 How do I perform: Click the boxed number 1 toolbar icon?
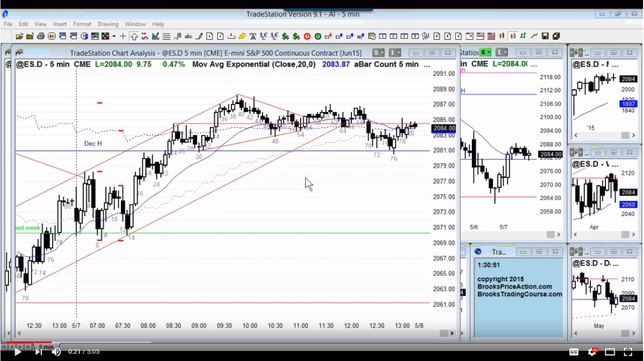[x=382, y=36]
